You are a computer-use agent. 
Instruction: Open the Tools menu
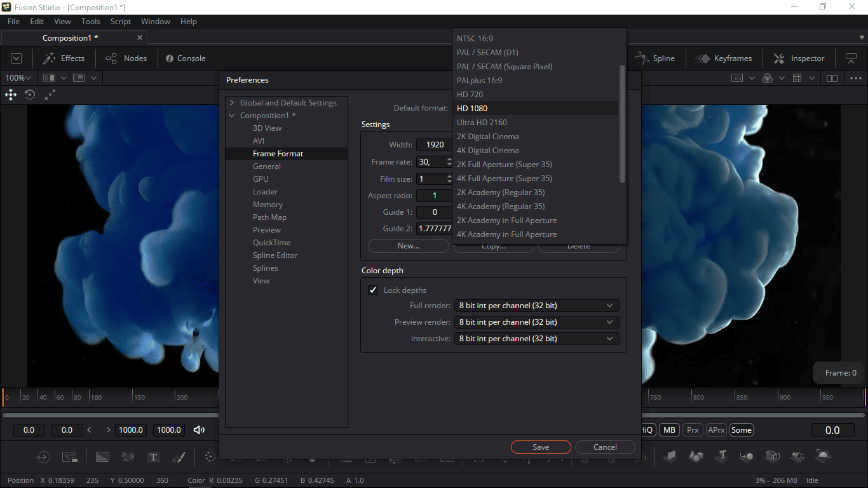click(x=91, y=22)
